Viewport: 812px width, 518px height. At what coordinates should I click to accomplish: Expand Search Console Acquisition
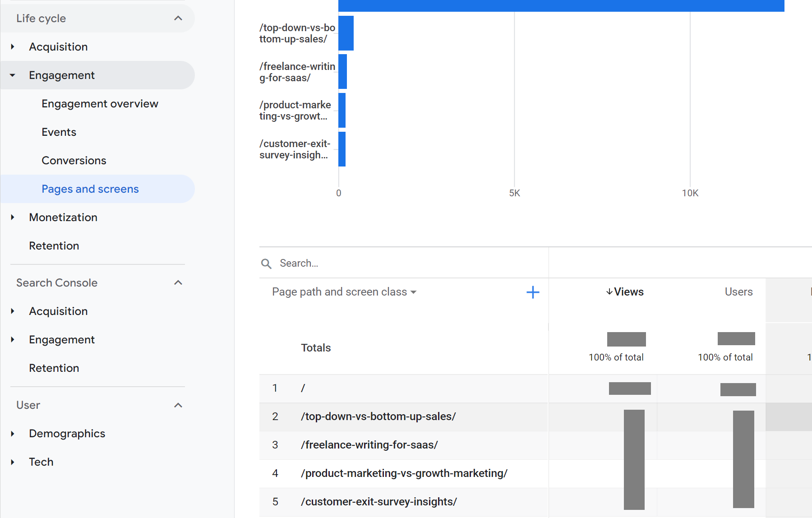pyautogui.click(x=13, y=311)
